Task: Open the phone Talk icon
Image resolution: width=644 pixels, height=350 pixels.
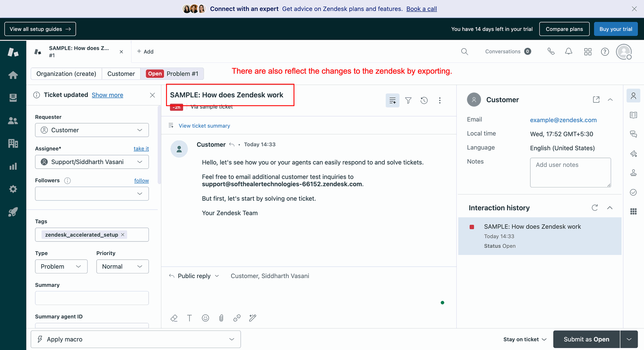Action: click(x=551, y=51)
